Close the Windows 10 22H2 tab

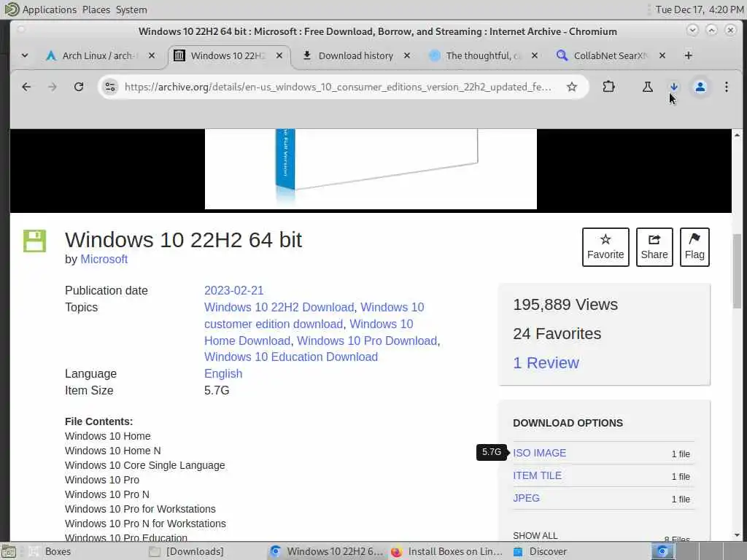coord(279,55)
